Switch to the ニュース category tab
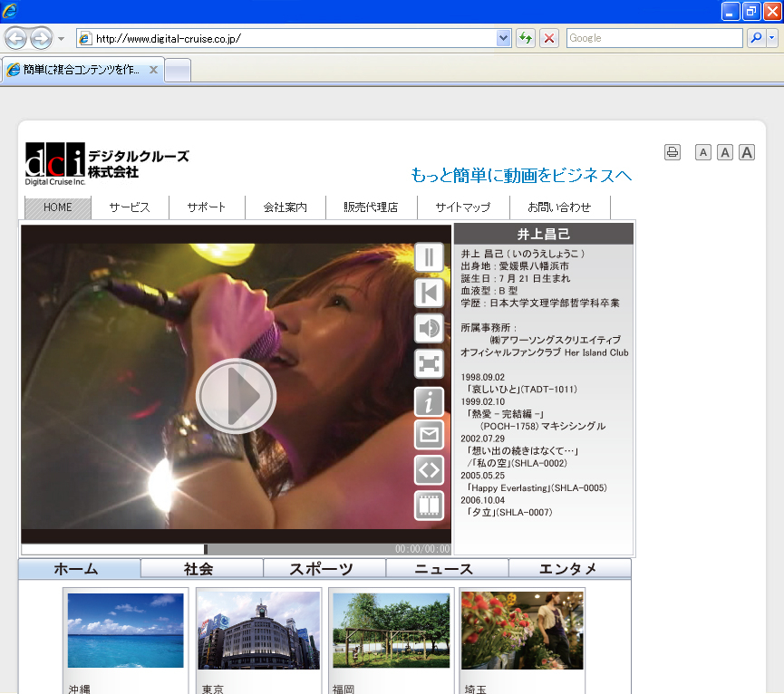Viewport: 784px width, 694px height. [447, 569]
